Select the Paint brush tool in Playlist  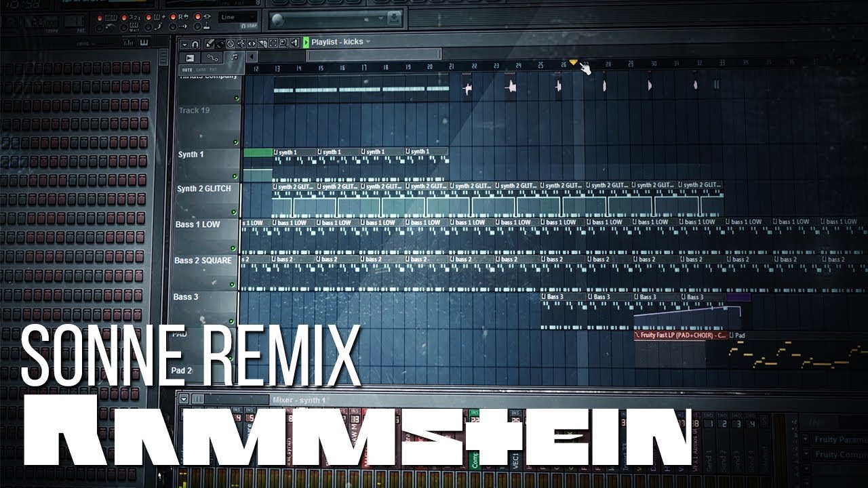[220, 43]
